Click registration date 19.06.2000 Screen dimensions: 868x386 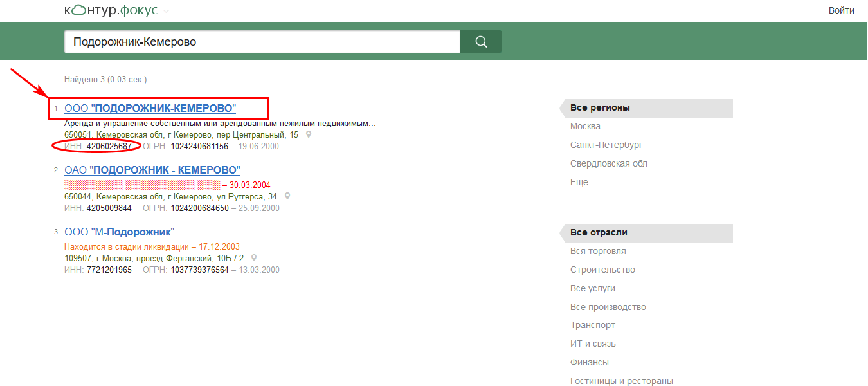pyautogui.click(x=259, y=146)
